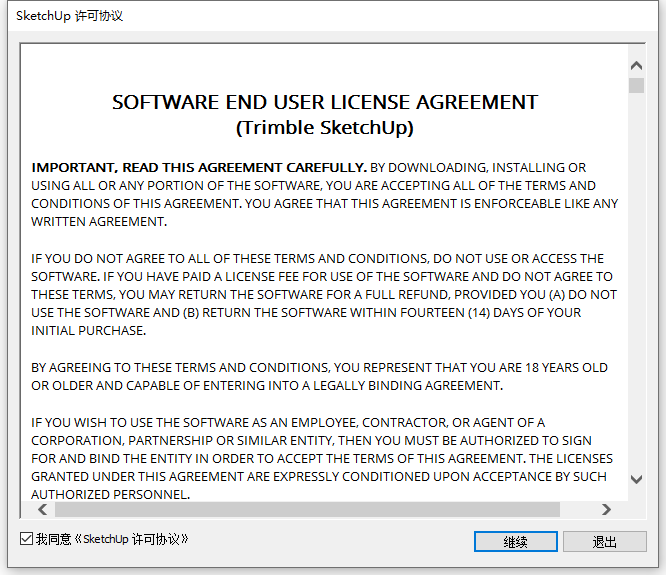Click the line starting BY AGREEING TO THESE TERMS

(319, 367)
